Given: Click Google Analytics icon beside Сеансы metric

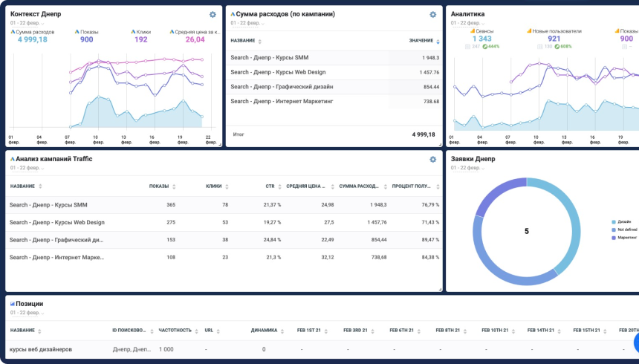Looking at the screenshot, I should tap(472, 31).
